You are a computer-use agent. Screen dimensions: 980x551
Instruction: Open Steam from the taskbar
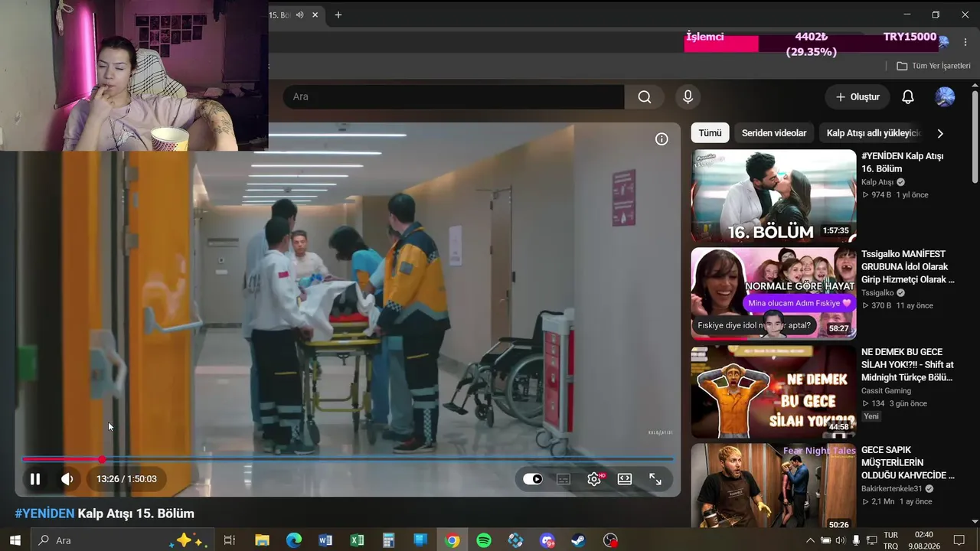click(579, 540)
